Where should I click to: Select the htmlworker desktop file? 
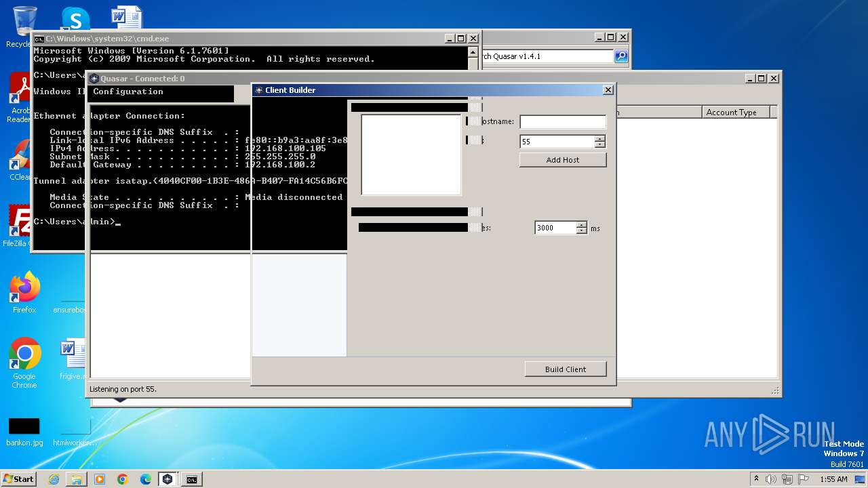click(75, 432)
